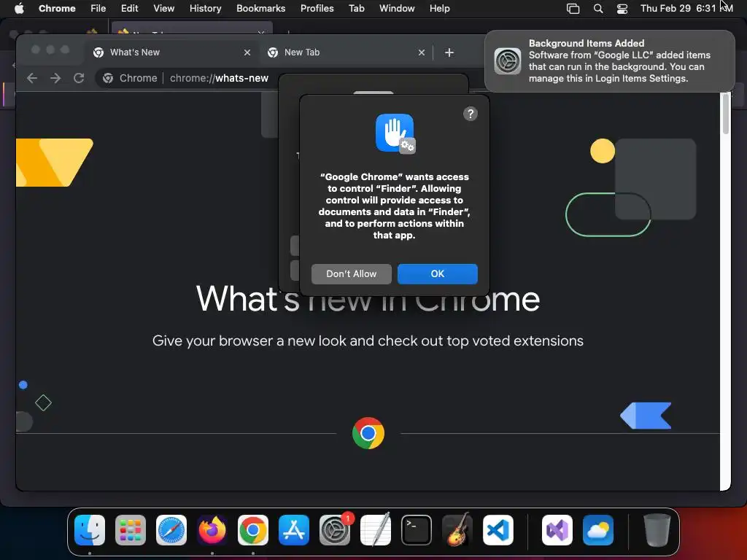Click Don't Allow in the permission dialog
This screenshot has width=747, height=560.
pos(352,274)
